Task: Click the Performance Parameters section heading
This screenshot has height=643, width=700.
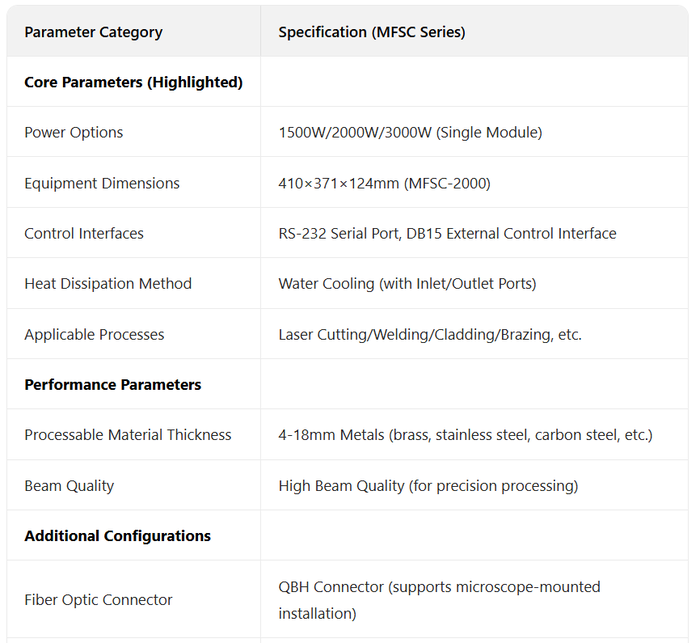Action: click(x=113, y=384)
